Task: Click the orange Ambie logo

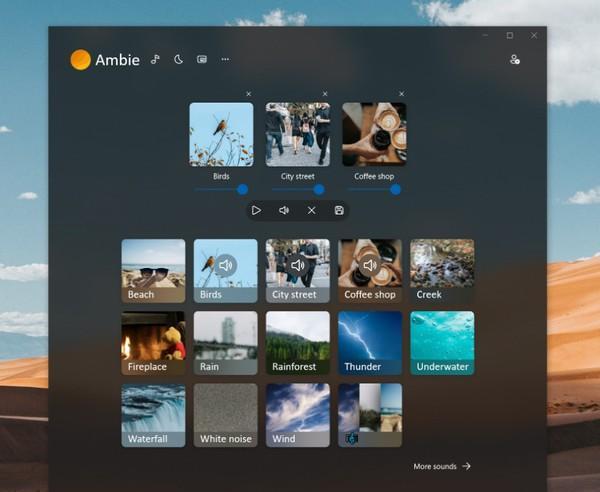Action: [x=80, y=60]
